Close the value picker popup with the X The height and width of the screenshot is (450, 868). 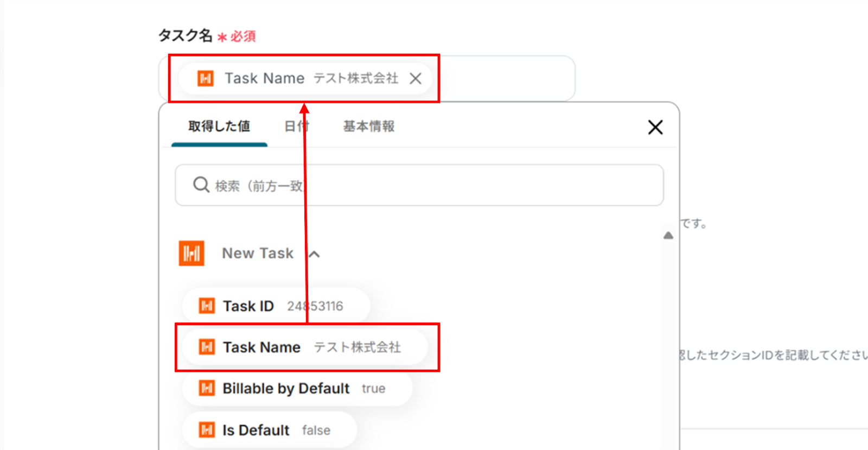click(655, 128)
